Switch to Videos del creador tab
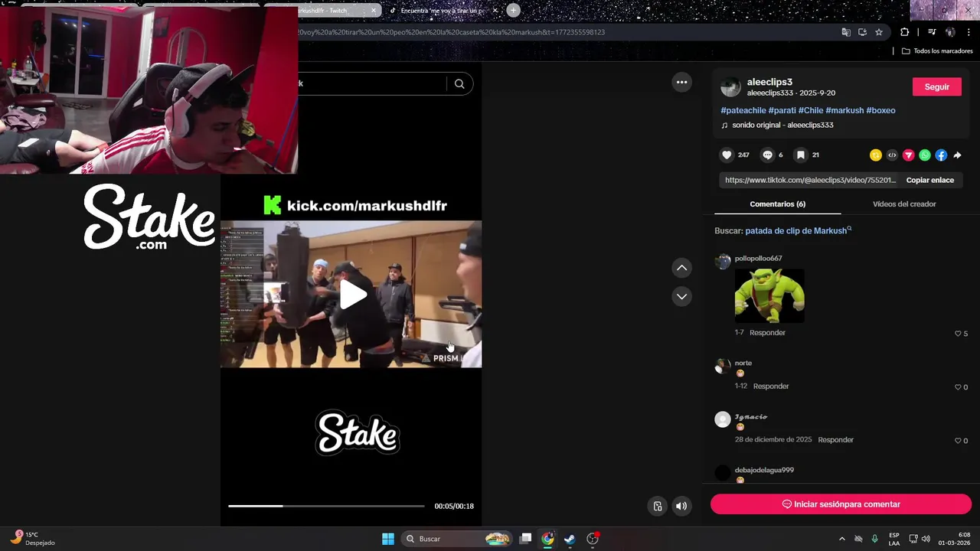Image resolution: width=980 pixels, height=551 pixels. click(x=904, y=204)
